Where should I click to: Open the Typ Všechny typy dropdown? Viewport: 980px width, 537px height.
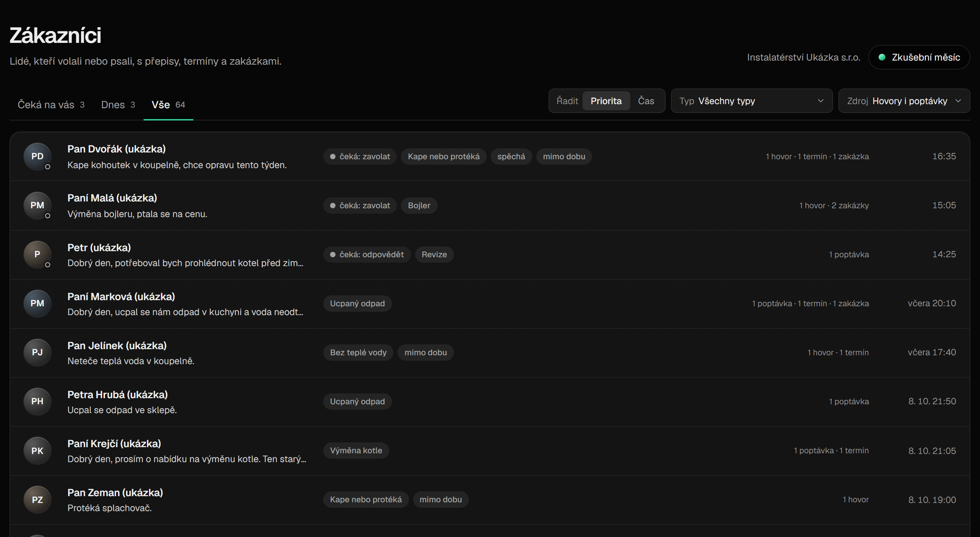[x=752, y=101]
